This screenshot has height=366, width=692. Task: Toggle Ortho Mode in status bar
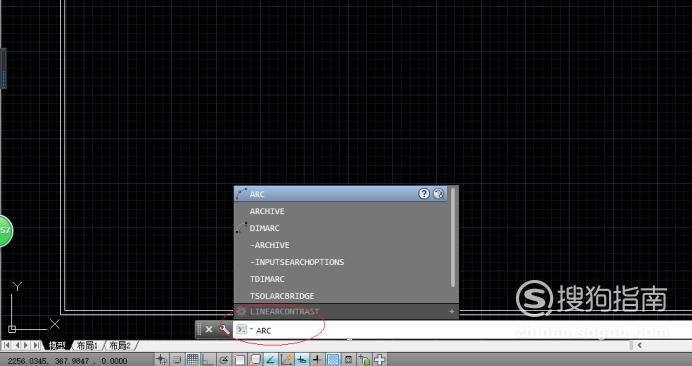point(207,359)
